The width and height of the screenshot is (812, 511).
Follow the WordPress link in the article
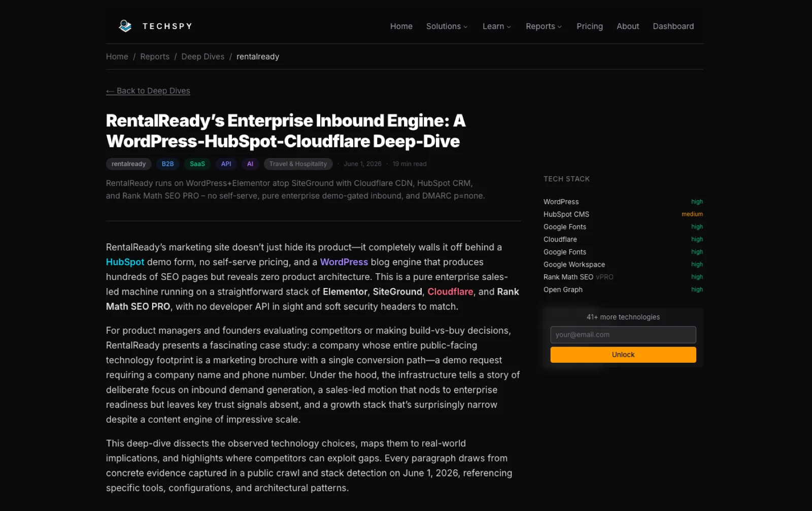tap(344, 262)
